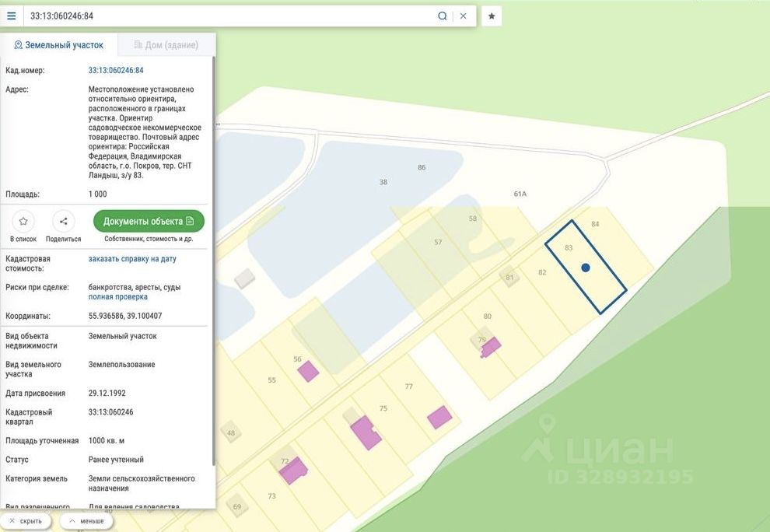Collapse details with the меньше button
The image size is (770, 532).
86,521
